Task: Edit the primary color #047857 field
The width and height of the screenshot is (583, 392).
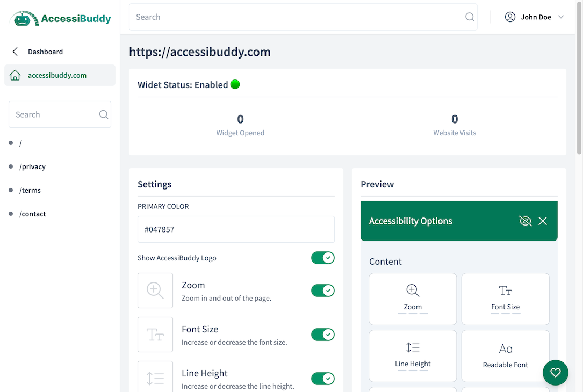Action: pos(236,229)
